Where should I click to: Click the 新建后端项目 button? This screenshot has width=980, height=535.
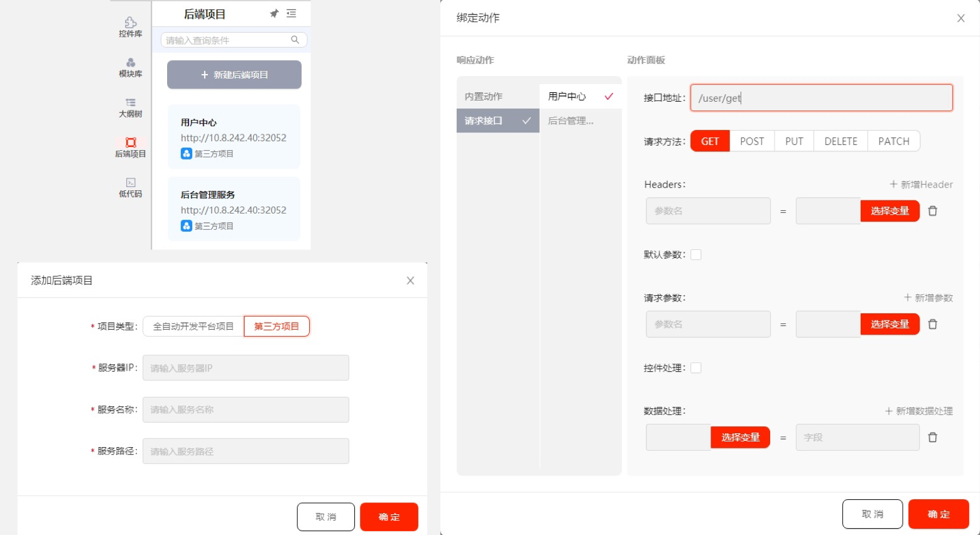point(234,75)
